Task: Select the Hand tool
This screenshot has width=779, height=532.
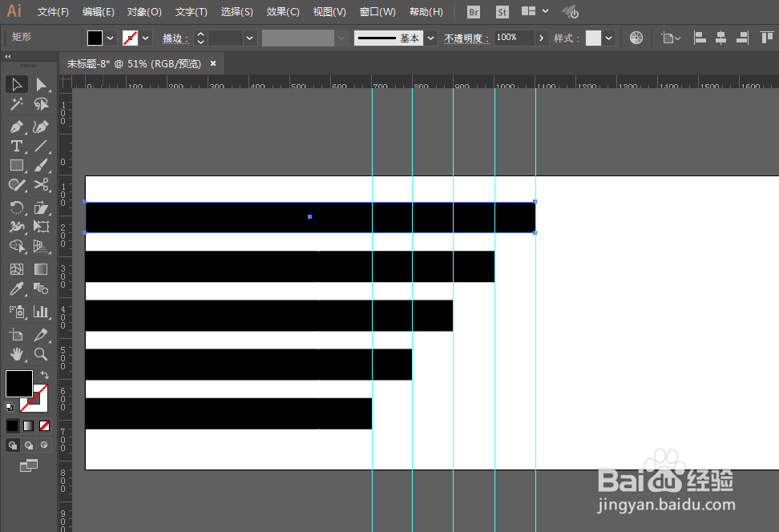Action: point(16,354)
